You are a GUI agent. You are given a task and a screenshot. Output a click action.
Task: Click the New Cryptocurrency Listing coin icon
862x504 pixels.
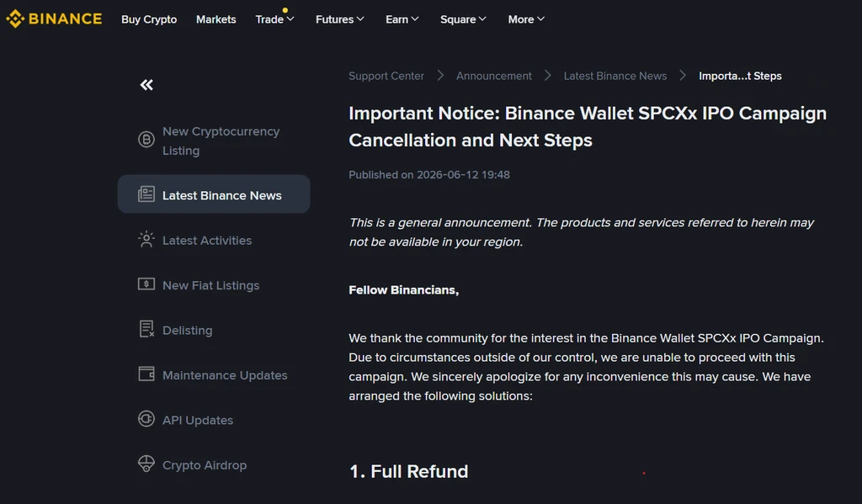coord(146,140)
